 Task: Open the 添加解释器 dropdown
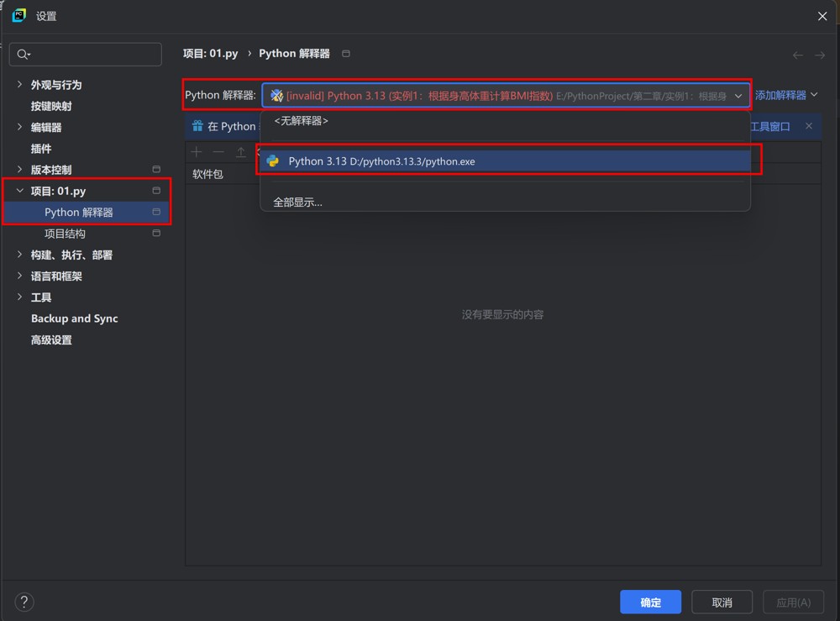pos(786,95)
